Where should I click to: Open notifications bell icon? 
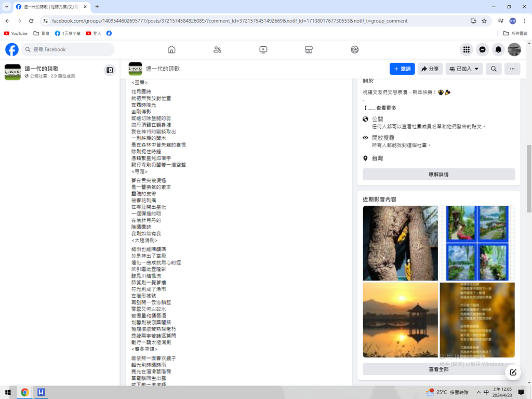pyautogui.click(x=498, y=49)
